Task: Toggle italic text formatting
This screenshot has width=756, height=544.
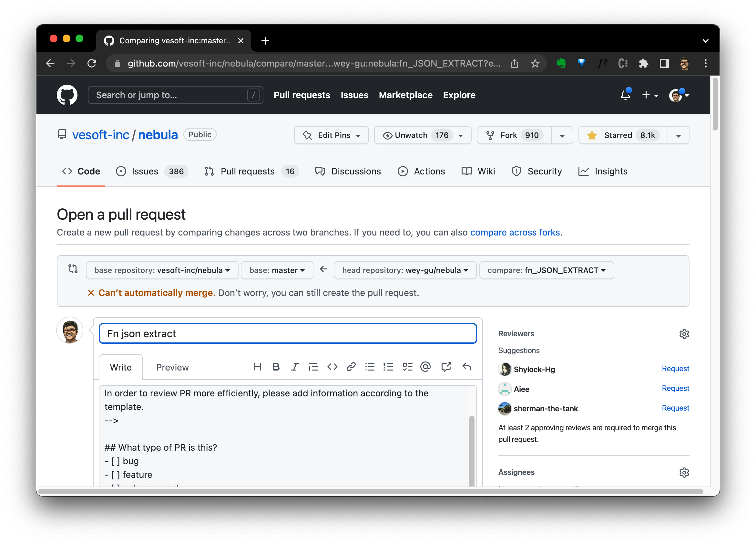Action: pos(295,367)
